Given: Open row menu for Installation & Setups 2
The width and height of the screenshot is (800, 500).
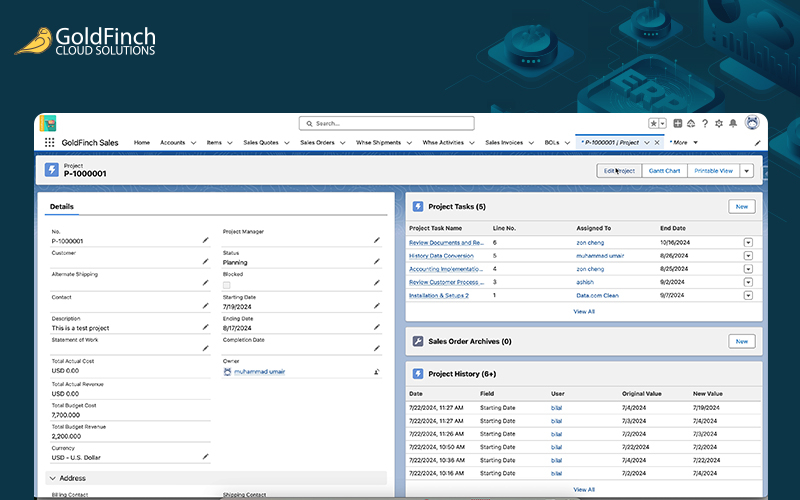Looking at the screenshot, I should point(748,295).
